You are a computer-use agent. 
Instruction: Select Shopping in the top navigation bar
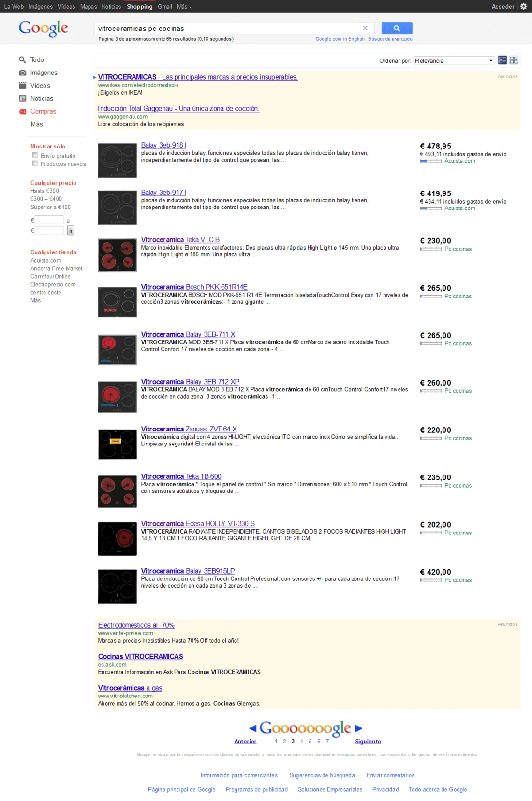click(x=140, y=7)
